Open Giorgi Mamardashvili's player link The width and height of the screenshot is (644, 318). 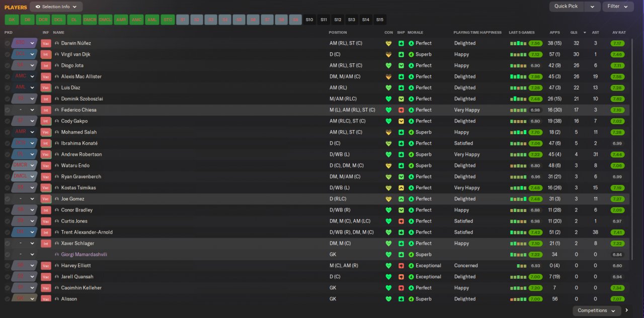pos(84,255)
